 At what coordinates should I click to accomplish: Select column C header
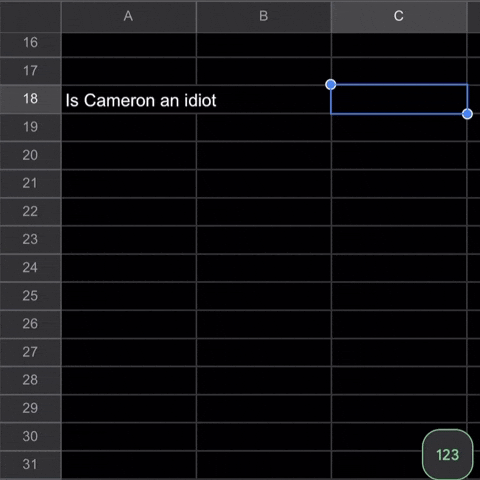399,16
